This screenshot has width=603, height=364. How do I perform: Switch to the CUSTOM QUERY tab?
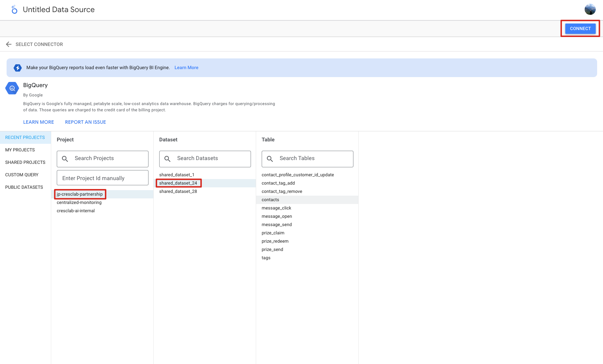[25, 175]
